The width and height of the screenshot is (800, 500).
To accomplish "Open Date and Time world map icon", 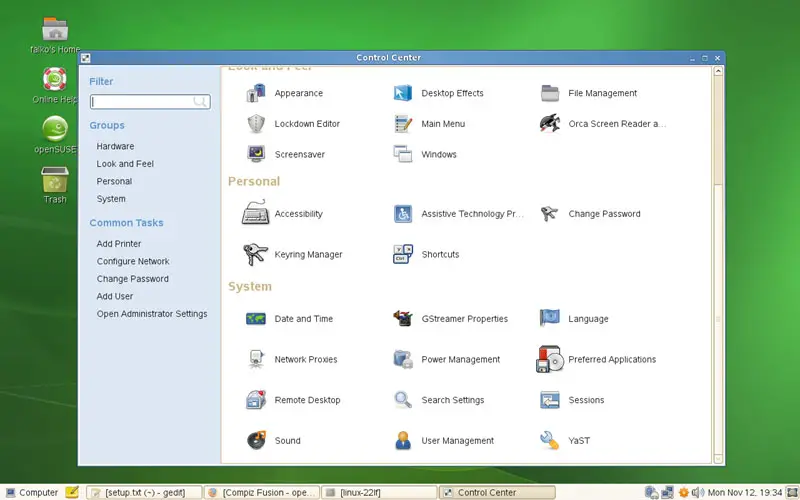I will (256, 319).
